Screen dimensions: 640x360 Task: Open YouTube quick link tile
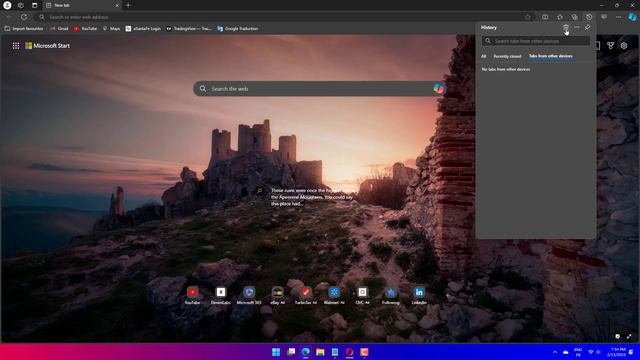(x=192, y=295)
